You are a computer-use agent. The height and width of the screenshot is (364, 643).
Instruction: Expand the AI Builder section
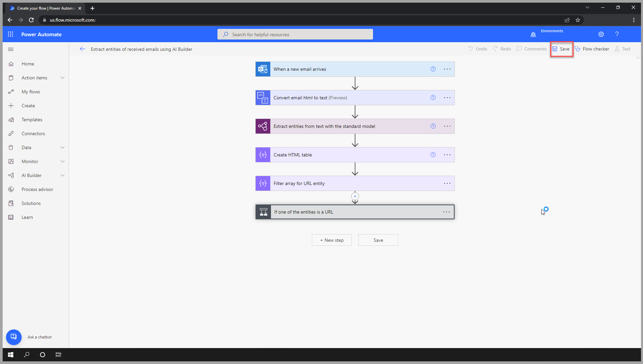pyautogui.click(x=63, y=175)
